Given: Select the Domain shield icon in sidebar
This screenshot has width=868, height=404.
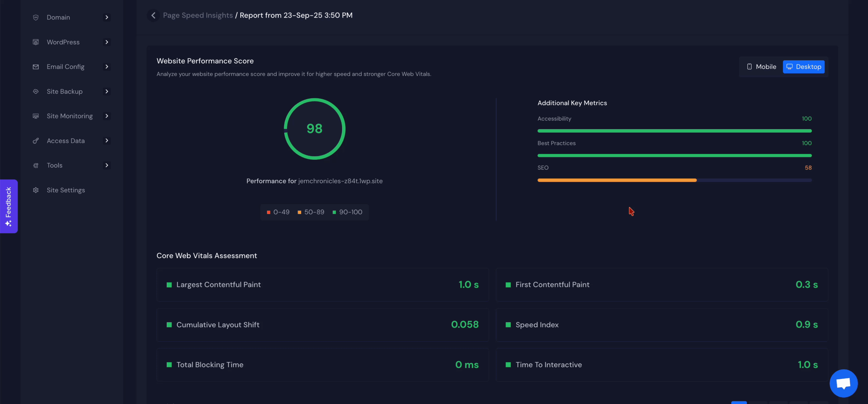Looking at the screenshot, I should [x=36, y=17].
